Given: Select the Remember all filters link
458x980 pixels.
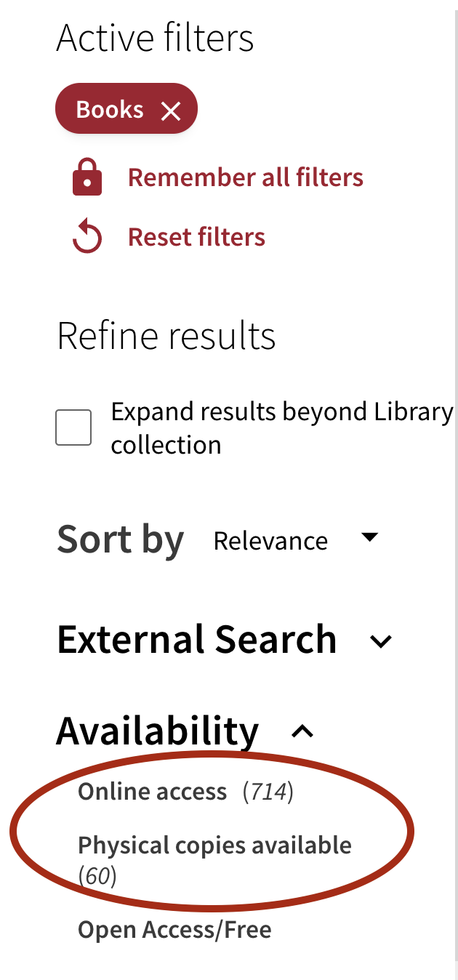Looking at the screenshot, I should (246, 177).
